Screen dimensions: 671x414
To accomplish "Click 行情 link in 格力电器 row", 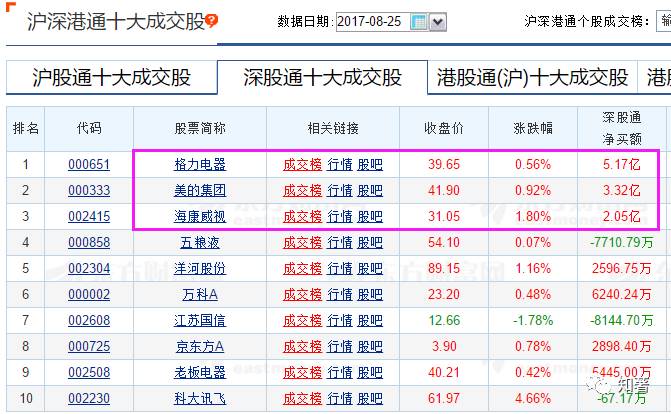I will pyautogui.click(x=340, y=164).
